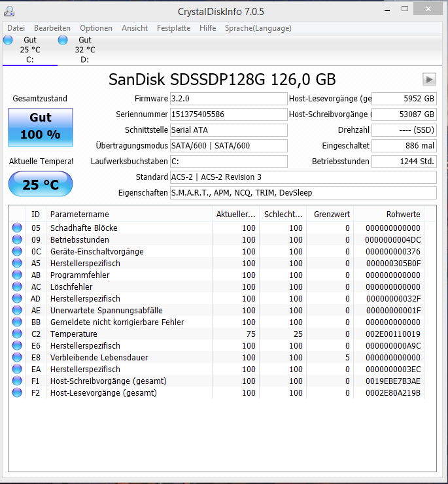Select the C: drive tab
The image size is (448, 484).
click(x=30, y=50)
